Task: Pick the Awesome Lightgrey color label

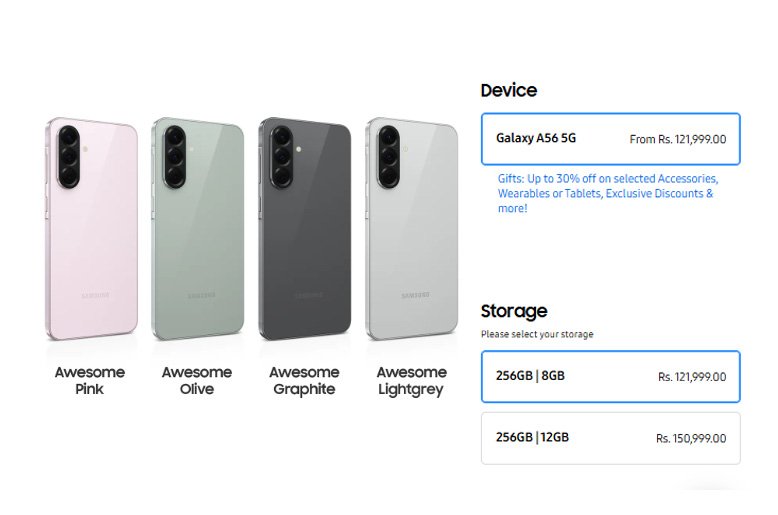Action: point(411,380)
